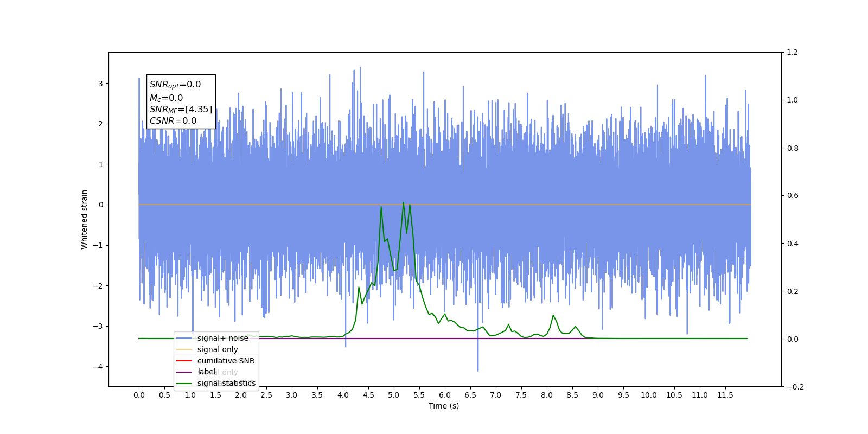868x434 pixels.
Task: Click the 'signal statistics' legend entry
Action: tap(226, 383)
